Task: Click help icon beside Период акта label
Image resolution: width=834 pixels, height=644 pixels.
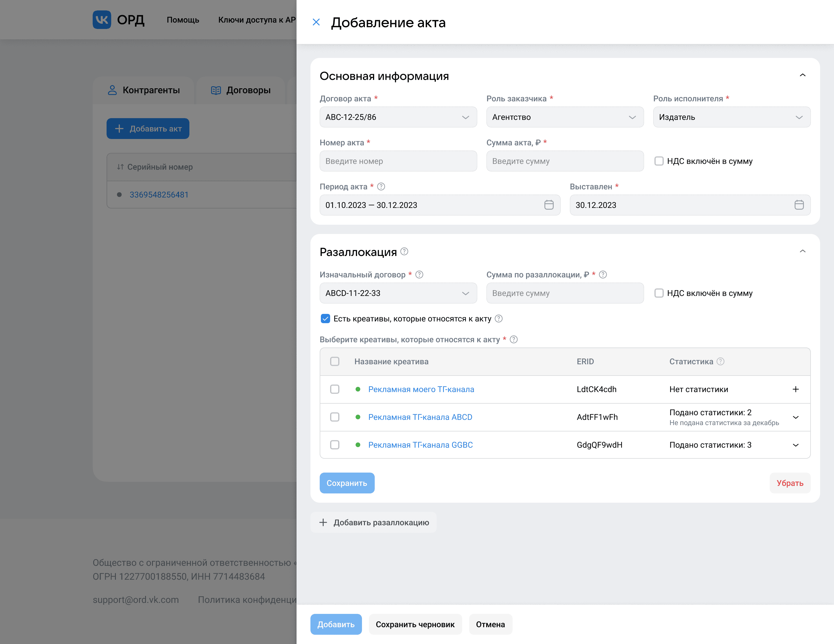Action: (x=381, y=187)
